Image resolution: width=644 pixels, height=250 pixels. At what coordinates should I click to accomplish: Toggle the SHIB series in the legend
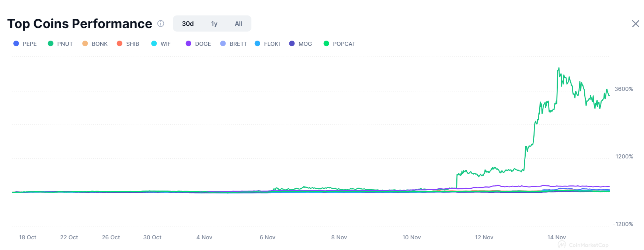click(128, 44)
